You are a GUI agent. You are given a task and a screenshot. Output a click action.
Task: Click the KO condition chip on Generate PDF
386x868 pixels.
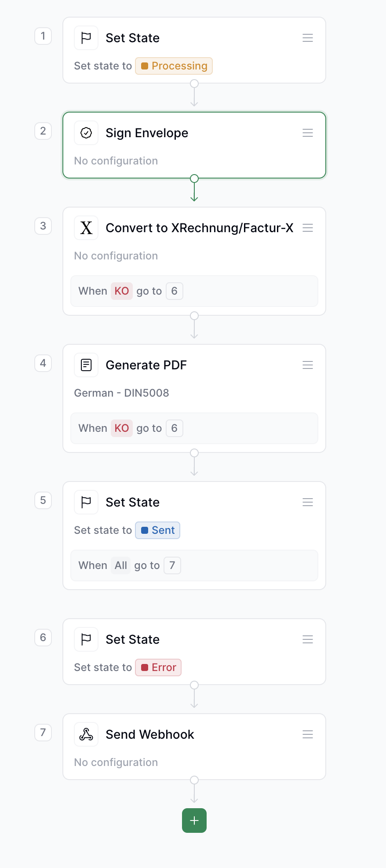pos(121,428)
